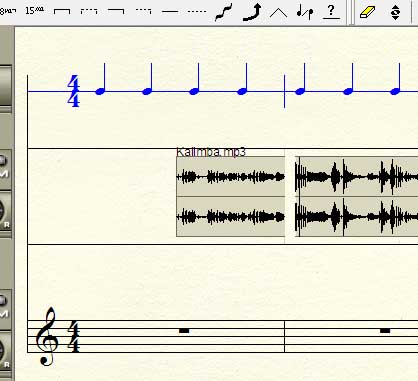This screenshot has width=418, height=381.
Task: Pick the plain solid line tool
Action: [x=170, y=12]
